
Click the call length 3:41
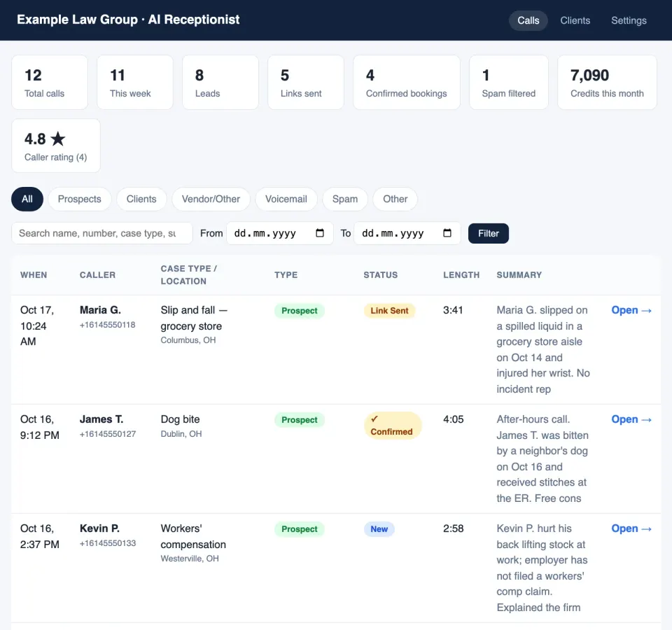(453, 310)
